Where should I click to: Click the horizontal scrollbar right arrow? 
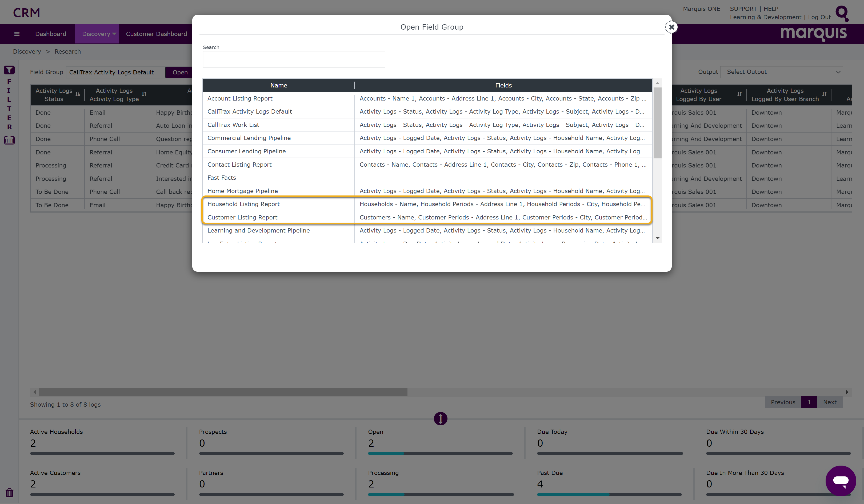[847, 392]
